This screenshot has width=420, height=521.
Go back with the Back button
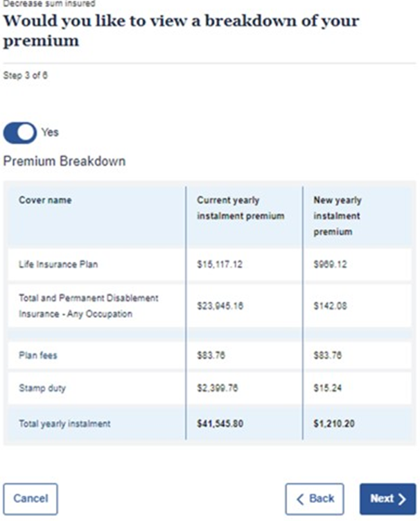(315, 499)
